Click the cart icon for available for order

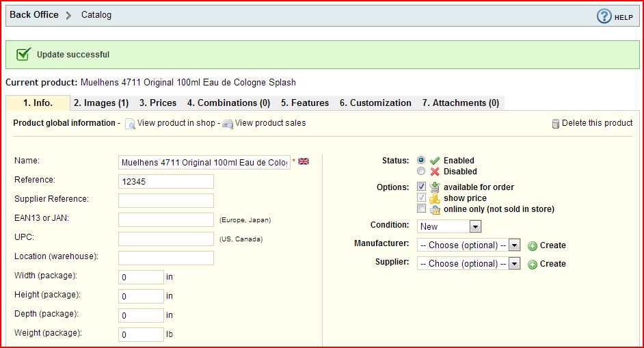(435, 187)
